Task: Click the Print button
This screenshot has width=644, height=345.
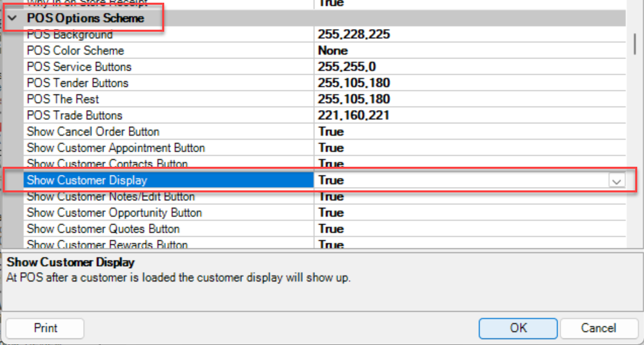Action: point(45,328)
